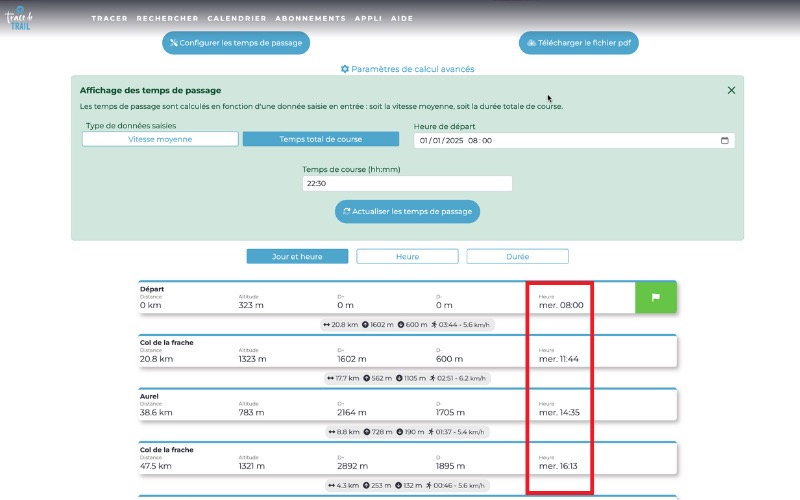Select Vitesse moyenne data type
This screenshot has width=800, height=500.
click(x=160, y=139)
